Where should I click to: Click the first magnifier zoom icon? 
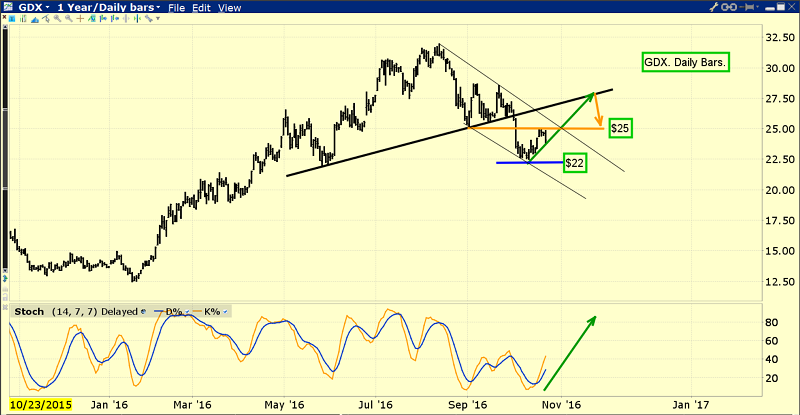(57, 18)
